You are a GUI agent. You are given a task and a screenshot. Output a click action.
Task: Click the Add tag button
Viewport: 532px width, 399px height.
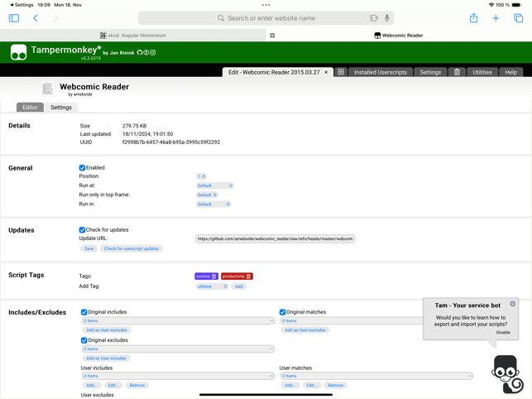[x=239, y=286]
